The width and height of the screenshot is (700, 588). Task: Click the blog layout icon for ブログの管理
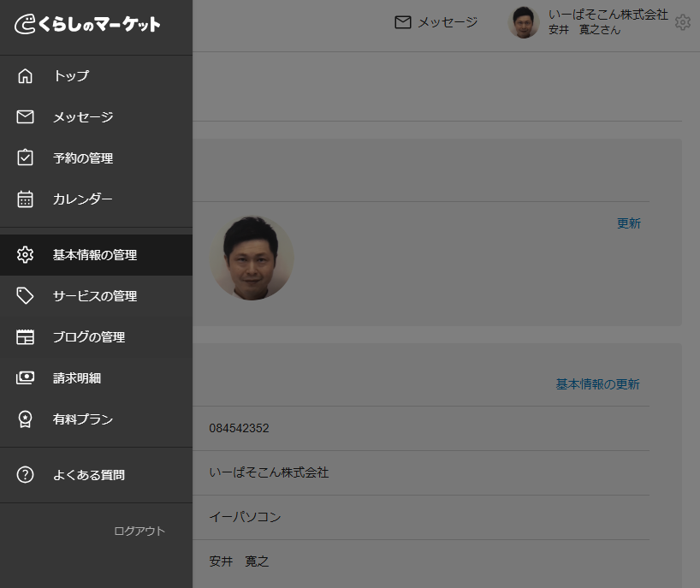26,337
